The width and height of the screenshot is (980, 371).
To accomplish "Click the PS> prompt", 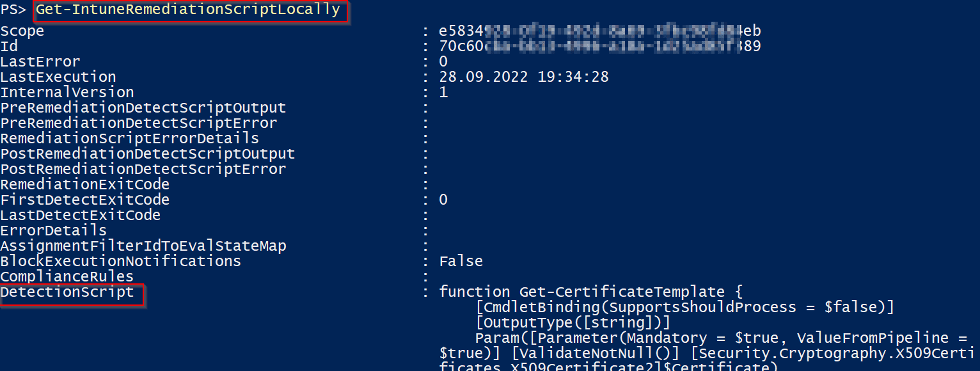I will [x=14, y=10].
